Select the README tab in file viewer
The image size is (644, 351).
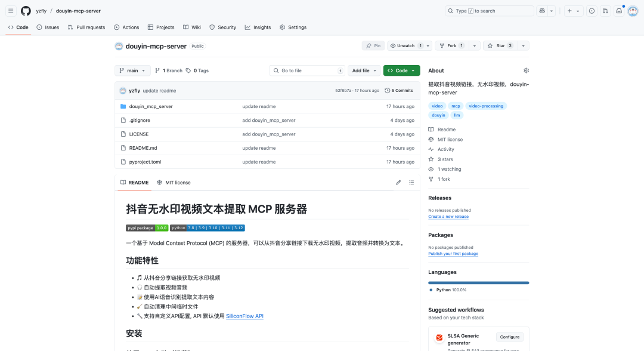135,183
